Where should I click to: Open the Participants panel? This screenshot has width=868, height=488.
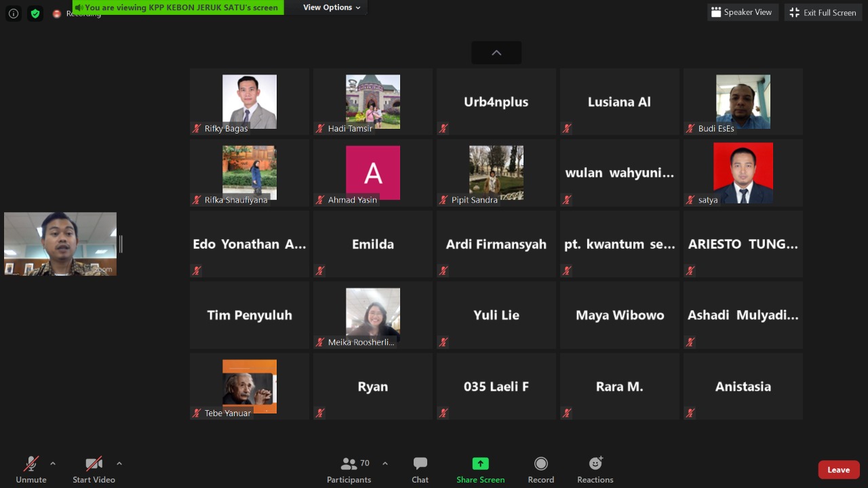(349, 470)
